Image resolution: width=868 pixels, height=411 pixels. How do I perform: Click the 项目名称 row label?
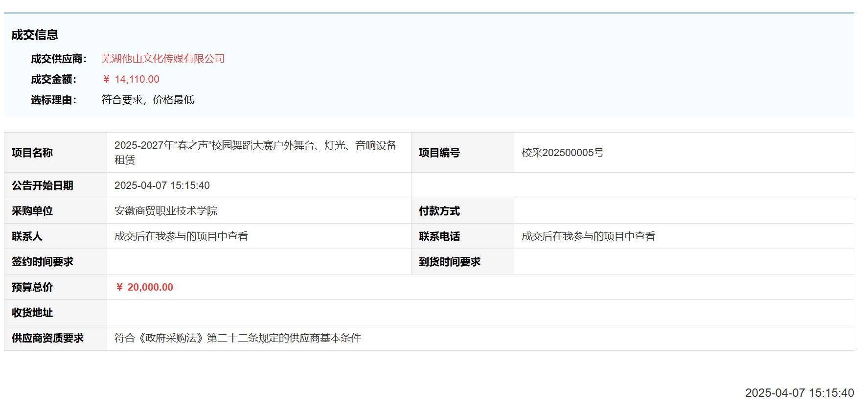click(32, 153)
